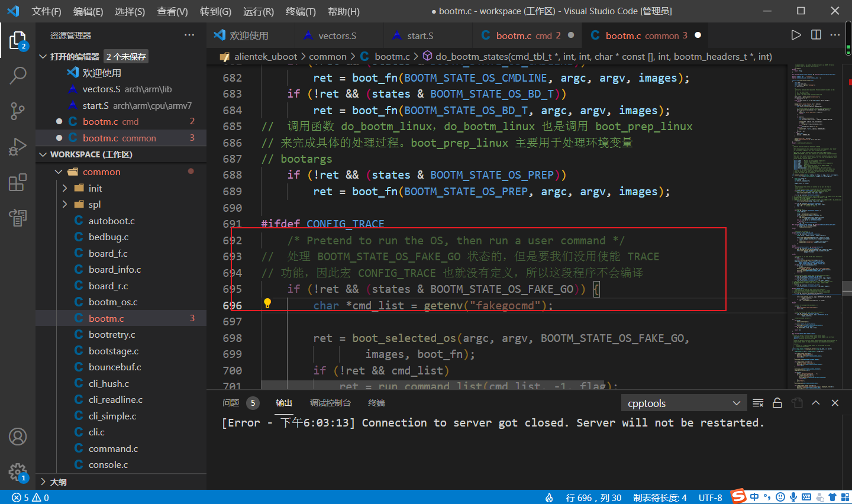Click the errors and warnings status indicator

(x=31, y=497)
